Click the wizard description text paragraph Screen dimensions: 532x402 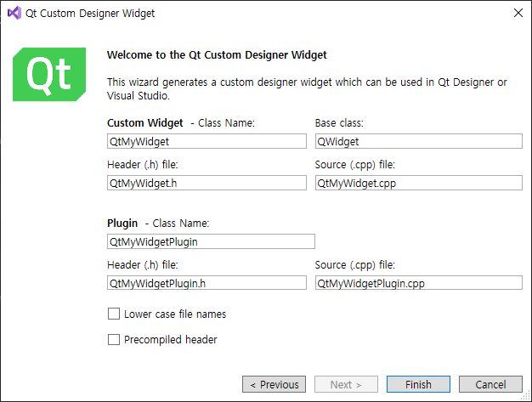point(307,89)
